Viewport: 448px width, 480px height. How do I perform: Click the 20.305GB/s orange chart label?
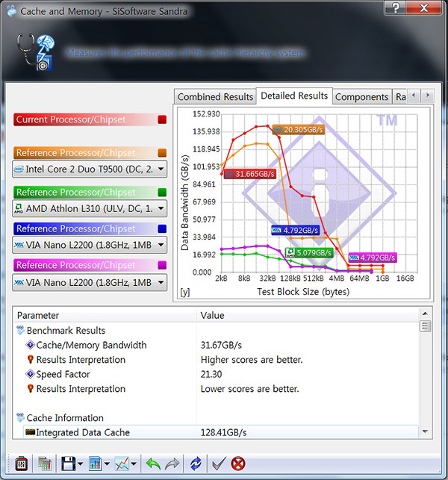298,129
